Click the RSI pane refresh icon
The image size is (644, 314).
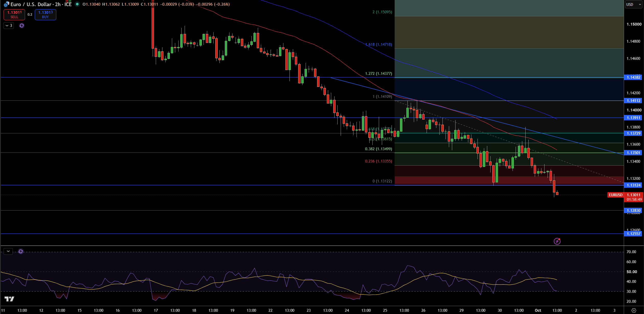click(x=21, y=251)
